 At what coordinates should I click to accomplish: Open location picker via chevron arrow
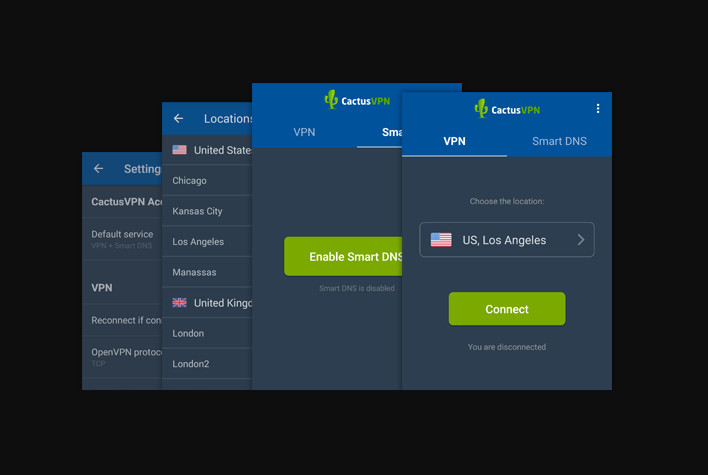[x=581, y=240]
